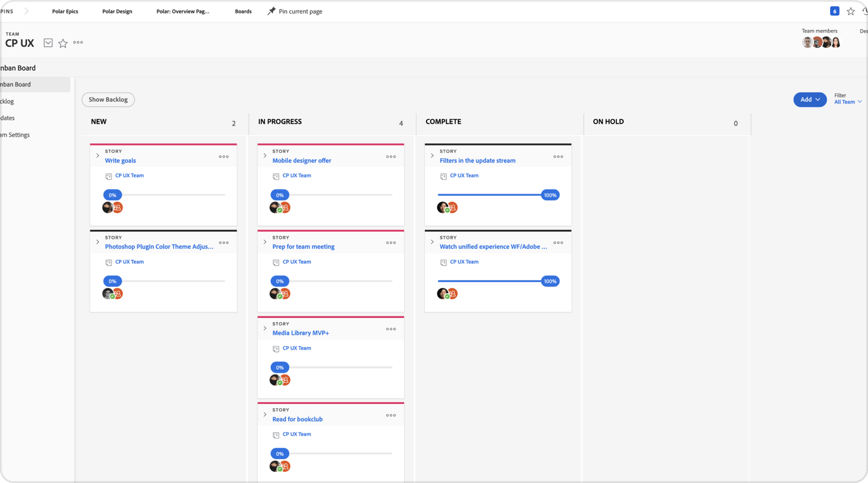Open the Polar Design pinned tab
This screenshot has width=868, height=483.
click(117, 11)
